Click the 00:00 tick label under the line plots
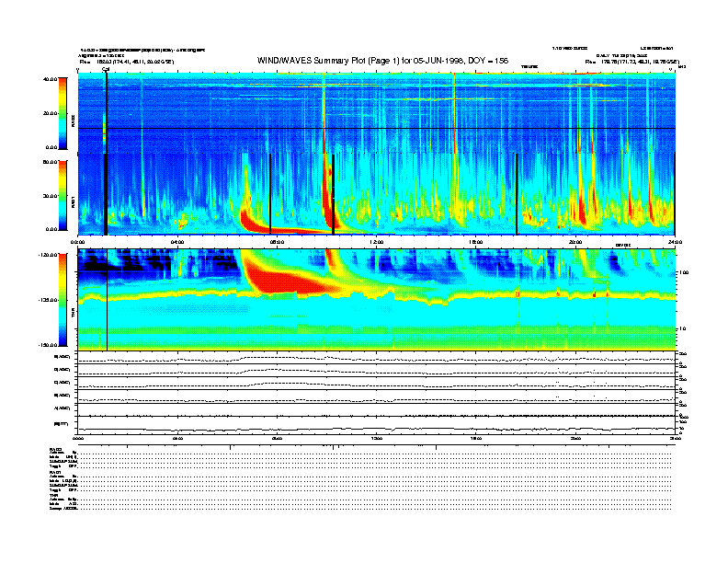Screen dimensions: 728x563 coord(78,439)
